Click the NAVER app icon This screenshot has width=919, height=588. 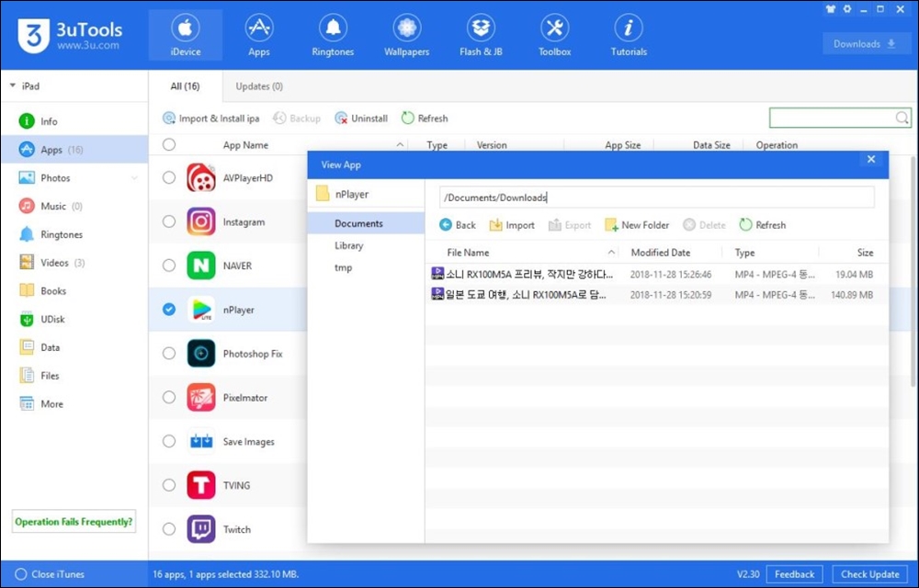click(x=201, y=266)
